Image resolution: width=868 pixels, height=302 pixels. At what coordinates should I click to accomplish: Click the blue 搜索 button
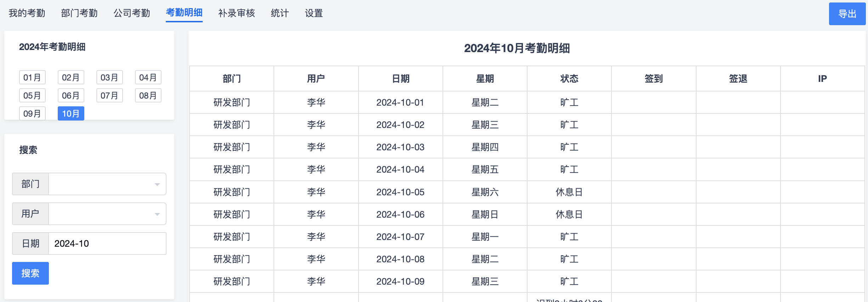point(30,273)
